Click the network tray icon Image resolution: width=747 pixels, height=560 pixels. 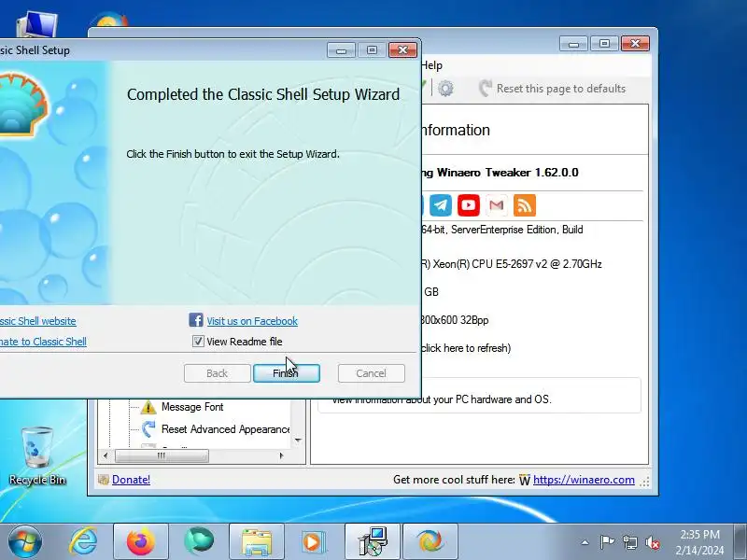[x=629, y=542]
